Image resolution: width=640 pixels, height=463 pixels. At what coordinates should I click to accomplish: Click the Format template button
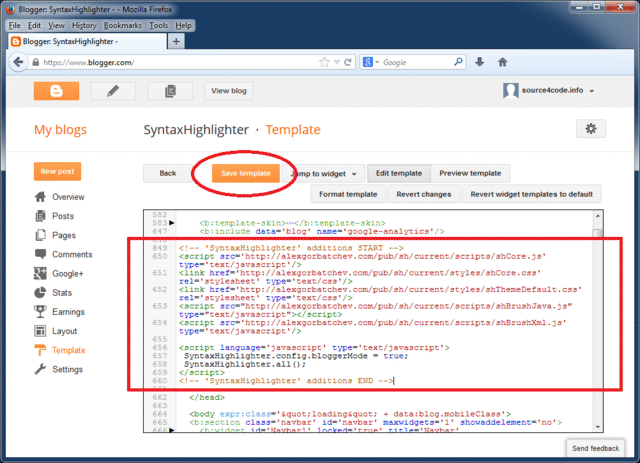point(348,194)
